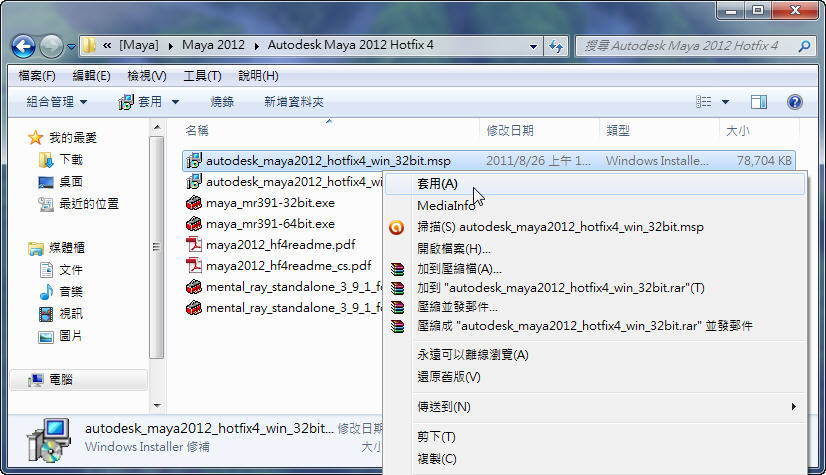
Task: Click the navigation pane scroll down arrow
Action: (157, 405)
